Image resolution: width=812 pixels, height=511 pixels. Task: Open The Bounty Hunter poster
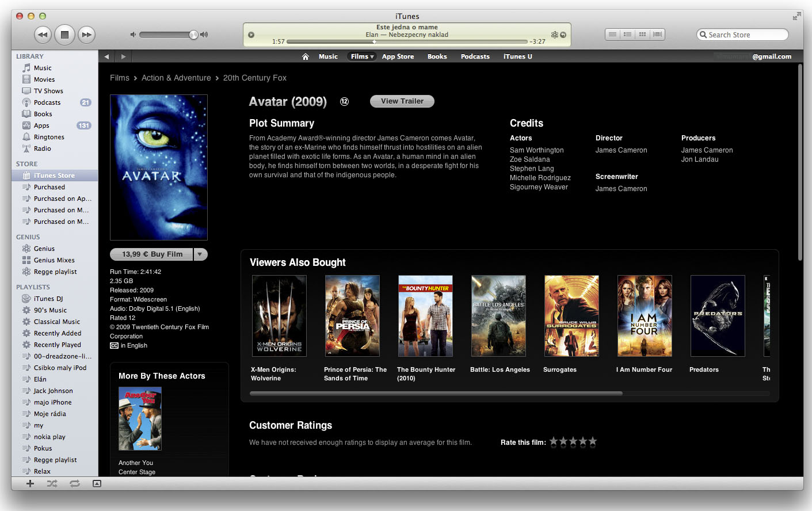pyautogui.click(x=425, y=316)
